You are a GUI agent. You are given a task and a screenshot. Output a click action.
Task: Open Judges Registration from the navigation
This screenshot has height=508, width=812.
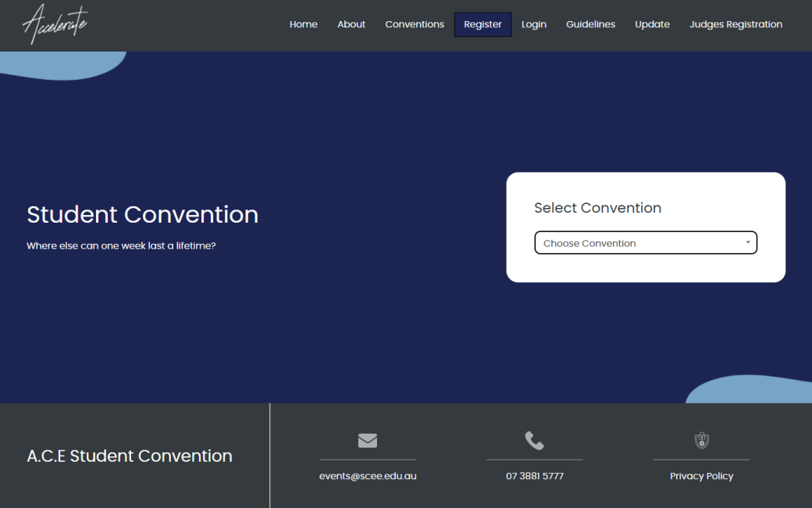(x=735, y=24)
